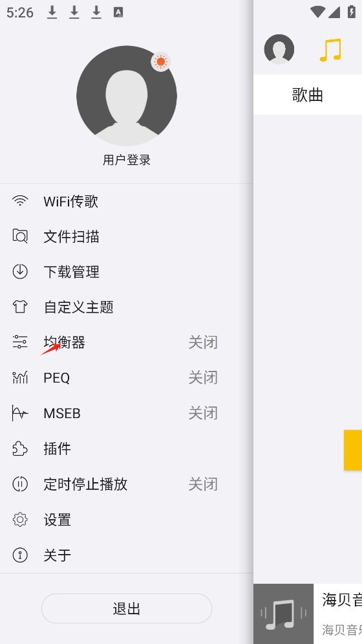Toggle PEQ 关闭 status

[203, 377]
